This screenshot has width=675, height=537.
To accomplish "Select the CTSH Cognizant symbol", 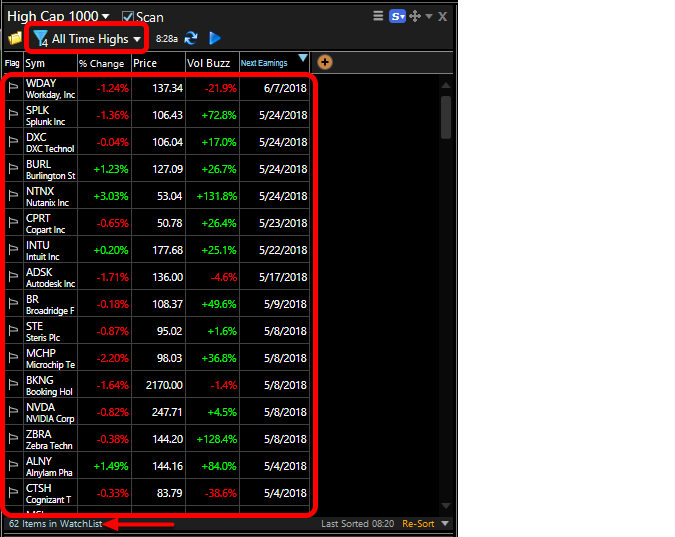I will point(50,493).
